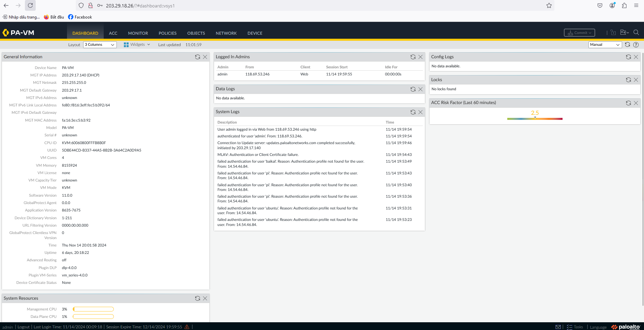
Task: Expand the Layout 3 Columns dropdown
Action: pos(100,45)
